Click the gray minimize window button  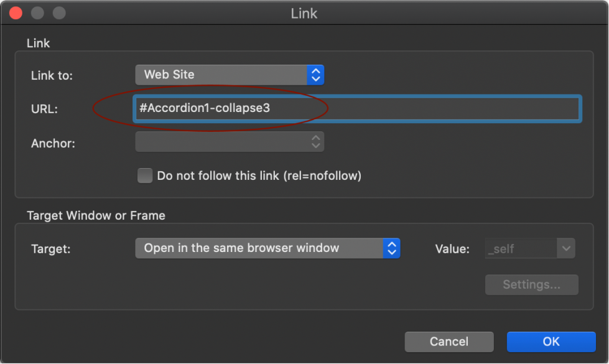(x=38, y=13)
